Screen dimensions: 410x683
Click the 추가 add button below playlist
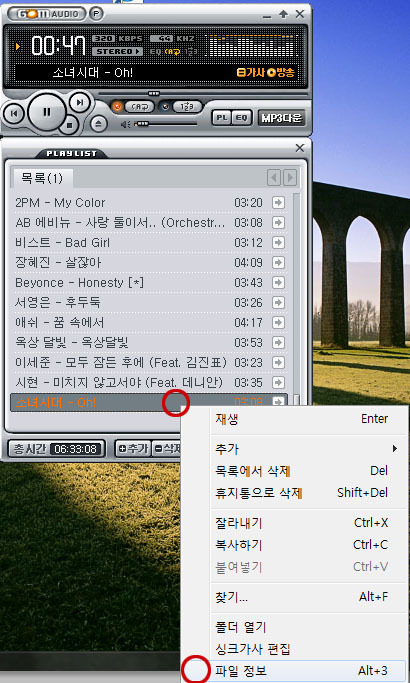[x=133, y=448]
